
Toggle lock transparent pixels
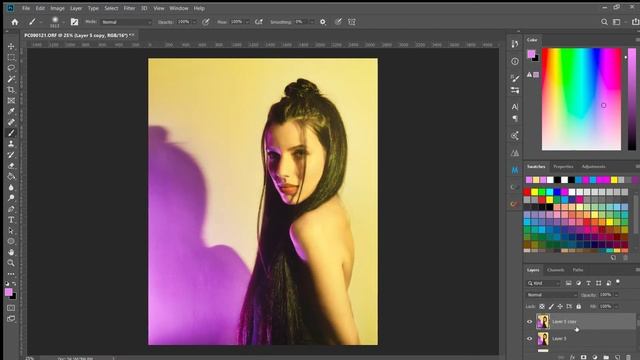(x=542, y=307)
